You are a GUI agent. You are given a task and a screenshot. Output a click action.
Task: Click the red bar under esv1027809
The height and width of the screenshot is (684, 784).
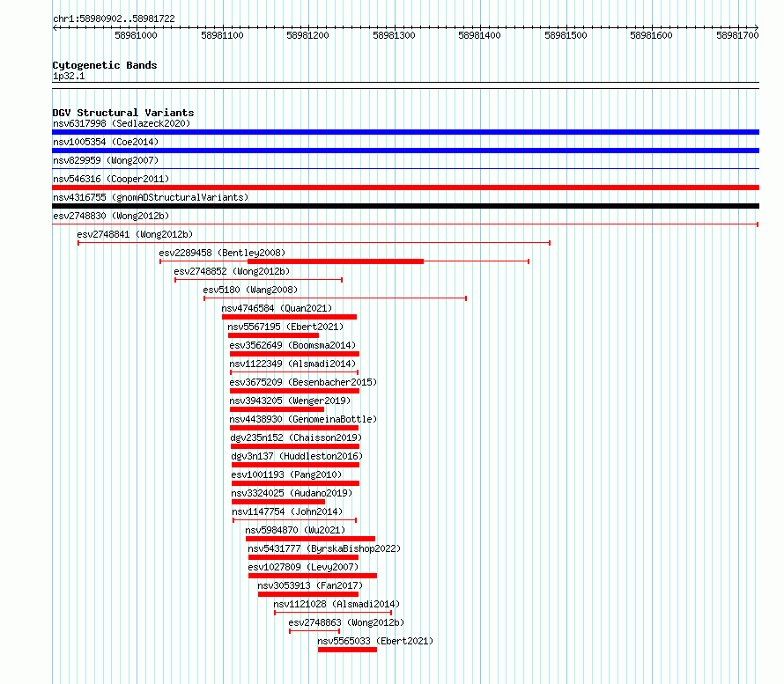(x=313, y=576)
